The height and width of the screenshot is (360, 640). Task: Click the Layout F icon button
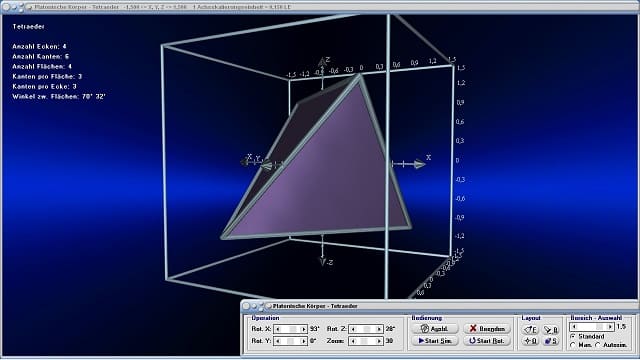click(x=531, y=329)
